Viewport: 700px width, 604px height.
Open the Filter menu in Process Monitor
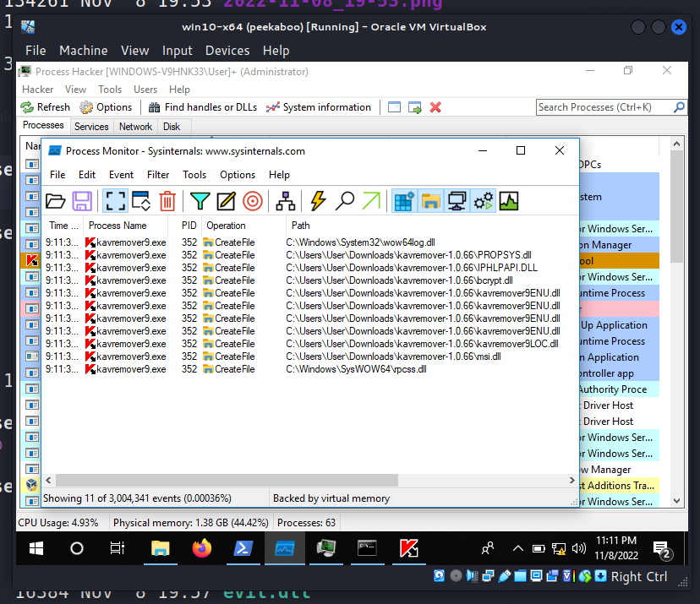point(158,175)
